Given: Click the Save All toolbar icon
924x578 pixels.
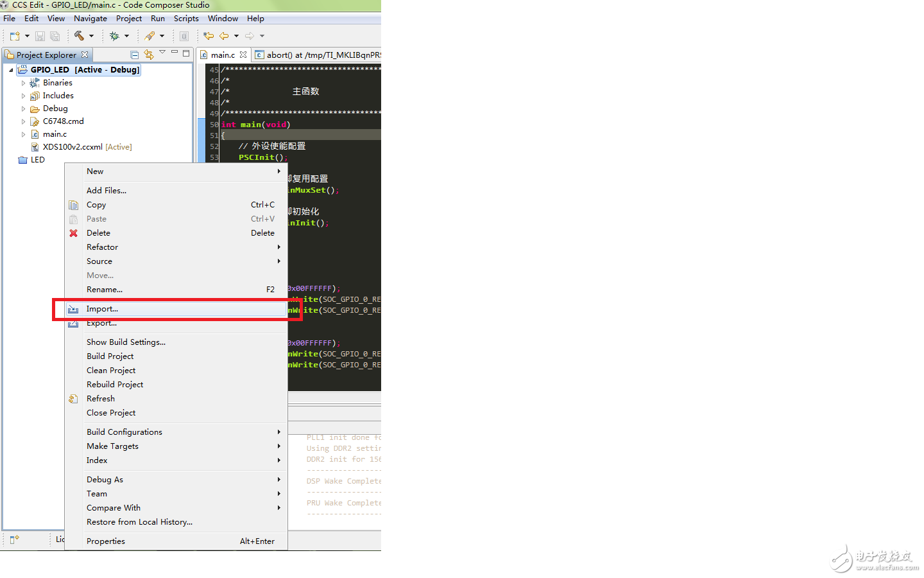Looking at the screenshot, I should coord(55,36).
